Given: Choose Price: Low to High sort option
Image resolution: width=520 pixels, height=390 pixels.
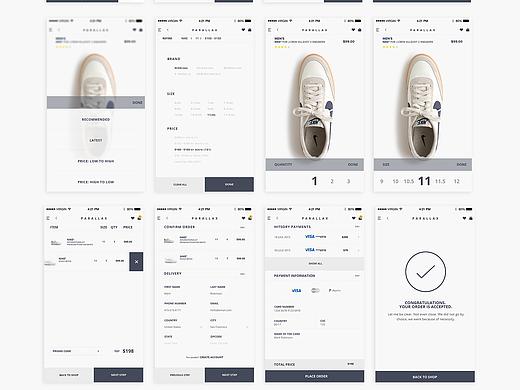Looking at the screenshot, I should (96, 161).
